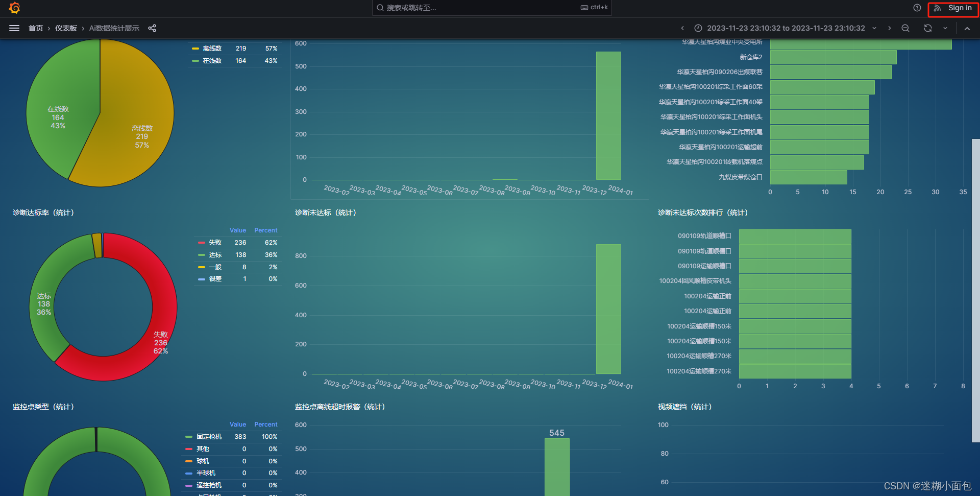Shift time range forward arrow
The image size is (980, 496).
point(889,28)
